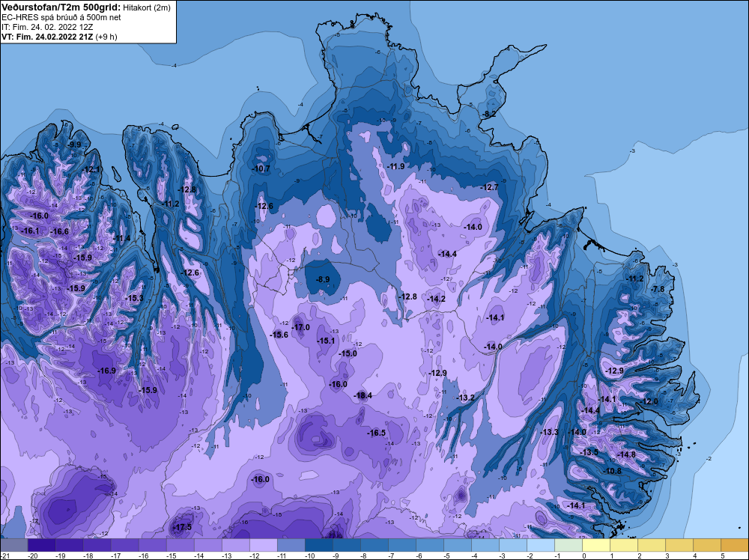Click the legend scale label -10
Viewport: 749px width, 560px height.
coord(309,556)
